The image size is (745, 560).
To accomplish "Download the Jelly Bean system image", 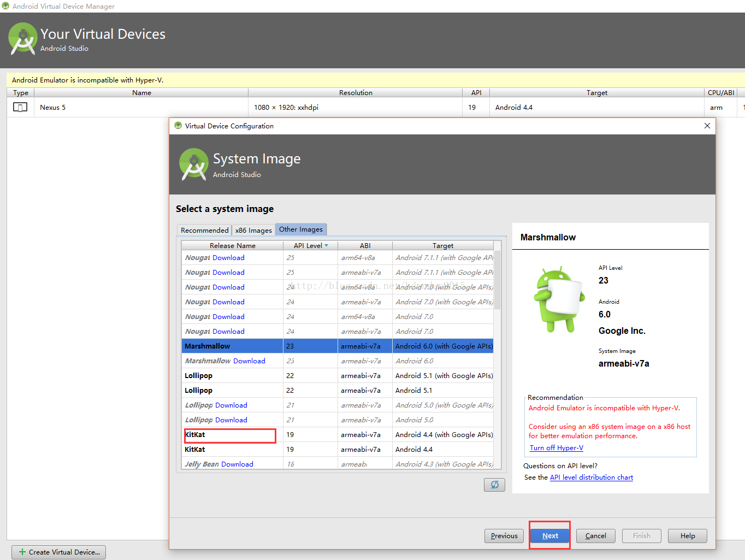I will coord(237,464).
